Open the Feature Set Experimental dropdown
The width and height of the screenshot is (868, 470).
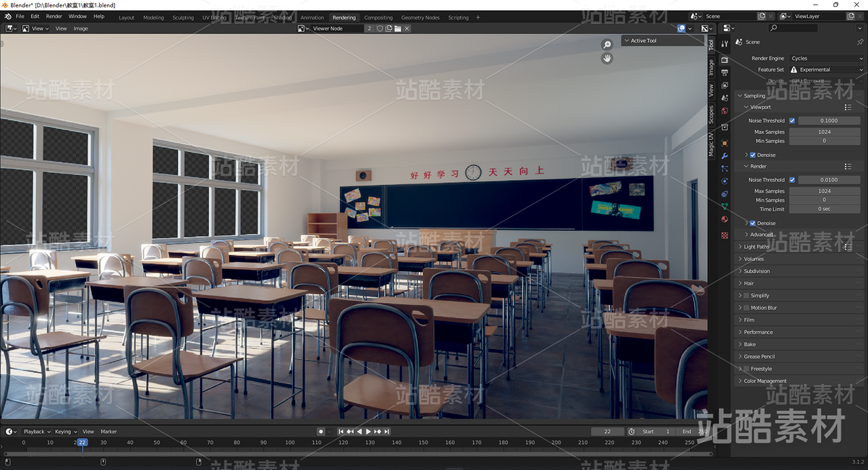(x=826, y=69)
